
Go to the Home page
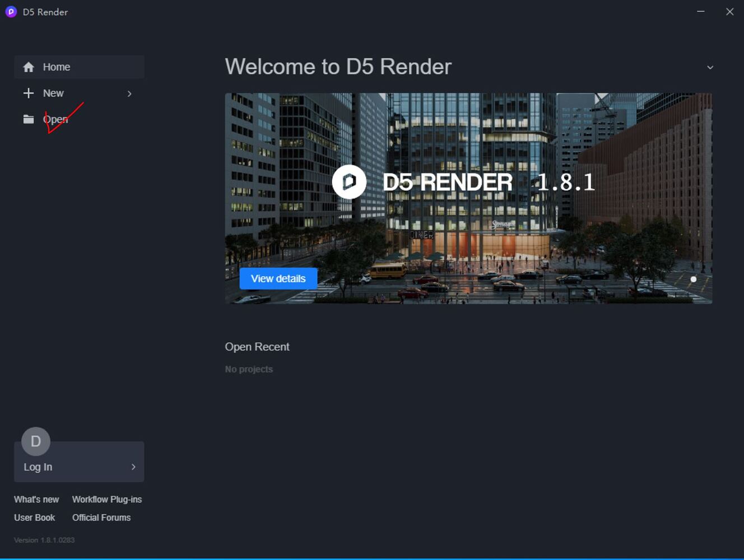coord(79,67)
